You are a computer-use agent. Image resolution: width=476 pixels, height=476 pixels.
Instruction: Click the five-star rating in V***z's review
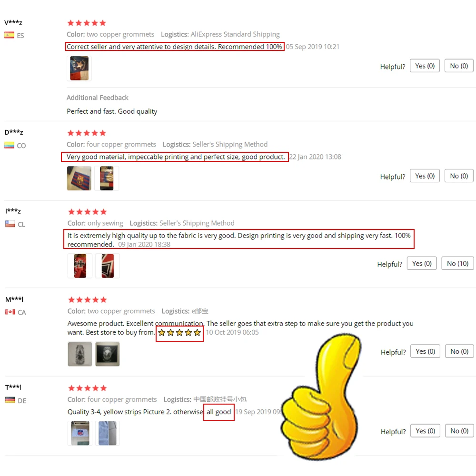coord(87,23)
